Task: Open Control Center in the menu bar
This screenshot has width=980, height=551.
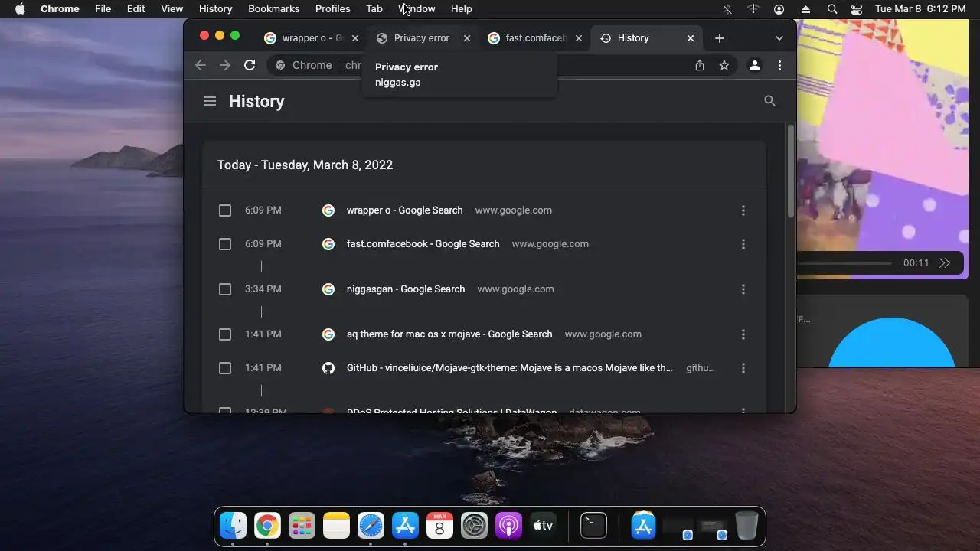Action: (x=857, y=9)
